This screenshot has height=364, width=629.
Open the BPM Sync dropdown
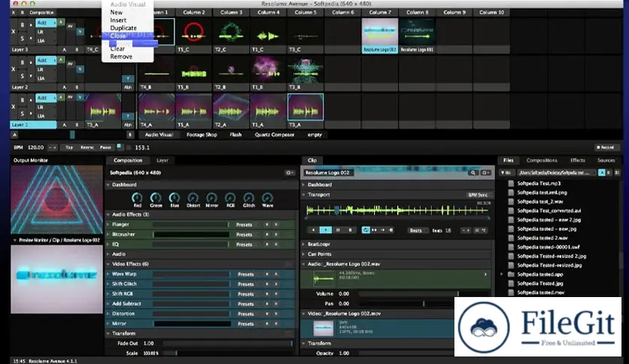click(x=479, y=195)
